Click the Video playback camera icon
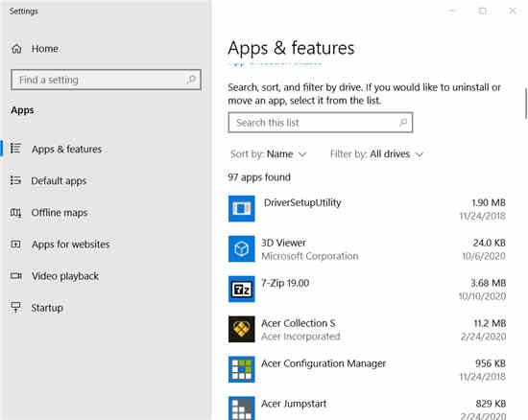Viewport: 528px width, 420px height. pyautogui.click(x=15, y=276)
